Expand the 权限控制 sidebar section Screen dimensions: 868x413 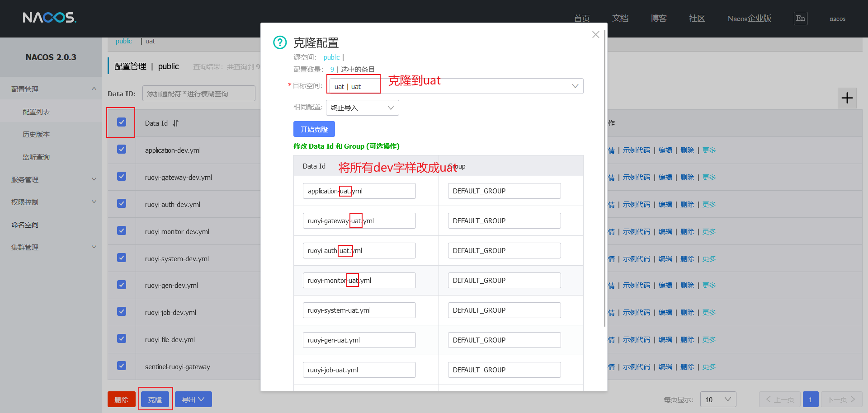[x=51, y=202]
